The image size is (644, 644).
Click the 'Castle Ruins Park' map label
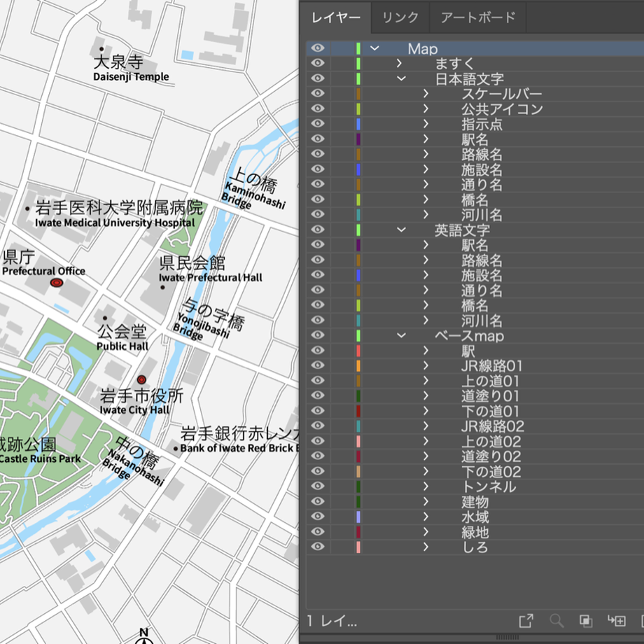click(41, 458)
